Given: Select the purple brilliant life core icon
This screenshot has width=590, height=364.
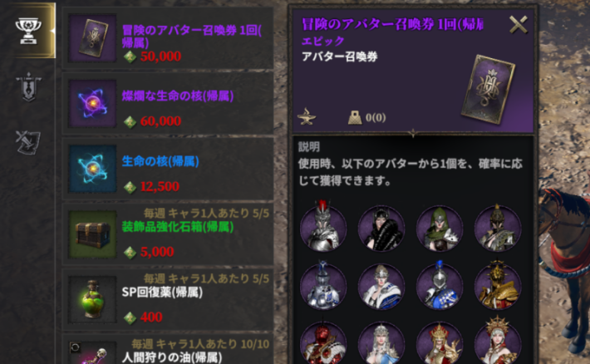Looking at the screenshot, I should 92,104.
